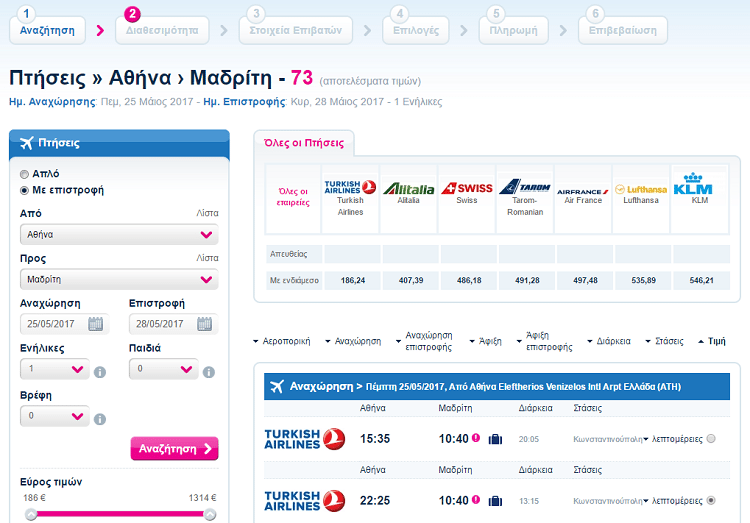Sort results by Αναχώρηση επιστροφής

click(x=424, y=341)
